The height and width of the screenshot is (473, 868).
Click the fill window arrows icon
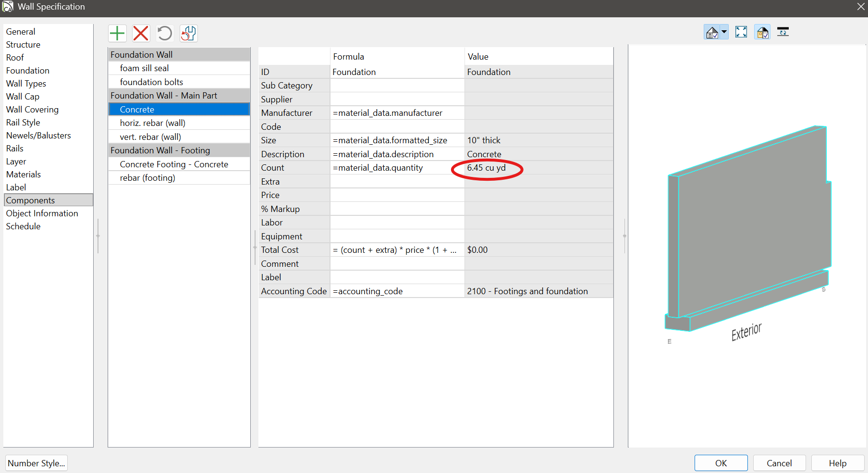(x=741, y=32)
